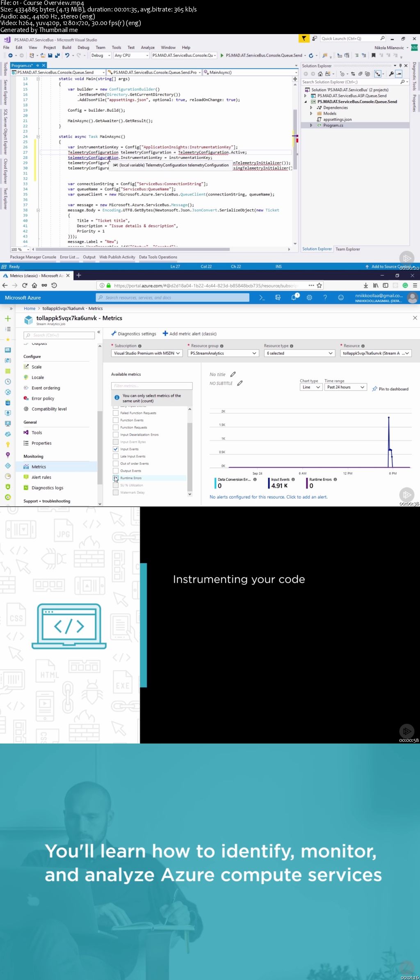This screenshot has height=980, width=420.
Task: Click the Filter metrics input field
Action: 152,386
